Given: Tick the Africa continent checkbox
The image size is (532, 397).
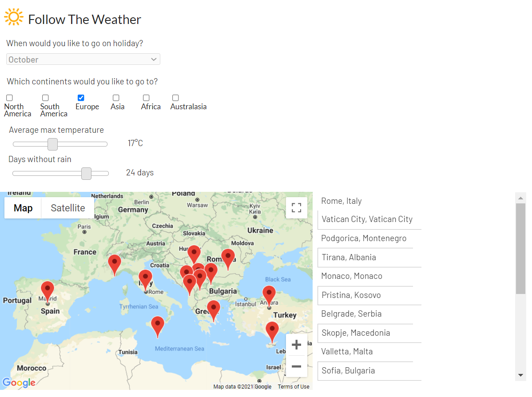Looking at the screenshot, I should coord(146,98).
